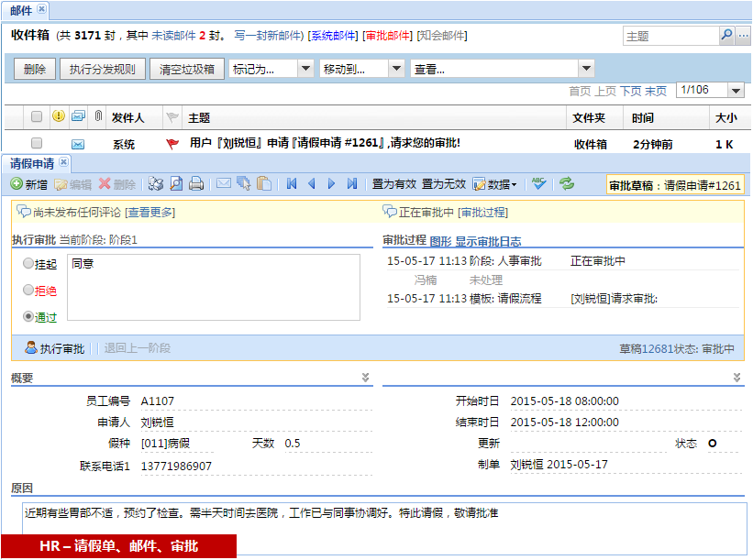Image resolution: width=753 pixels, height=560 pixels.
Task: Click the search magnifier icon beside 主题 field
Action: point(726,36)
